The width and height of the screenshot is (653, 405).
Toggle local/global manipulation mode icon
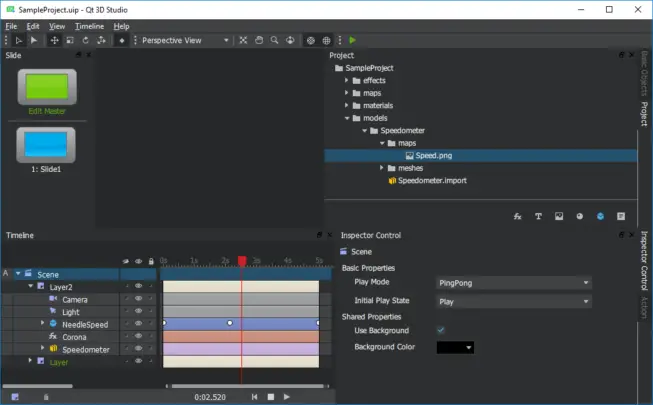101,40
